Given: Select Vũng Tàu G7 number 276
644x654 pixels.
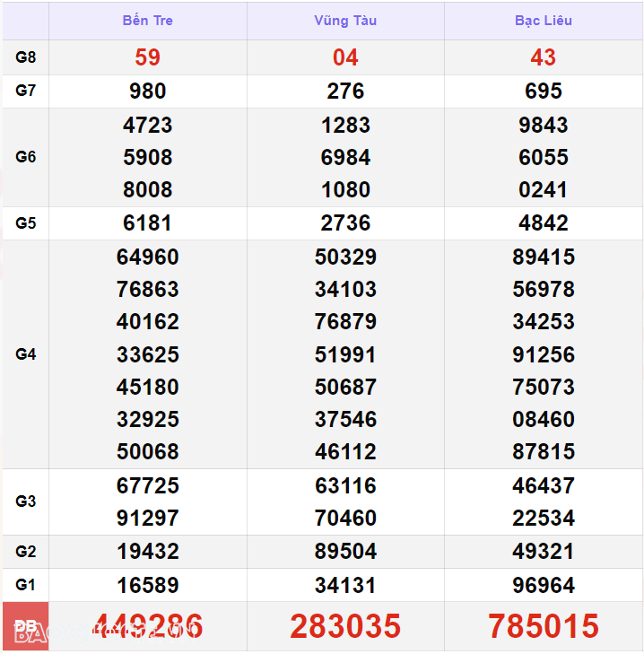Looking at the screenshot, I should pos(345,91).
